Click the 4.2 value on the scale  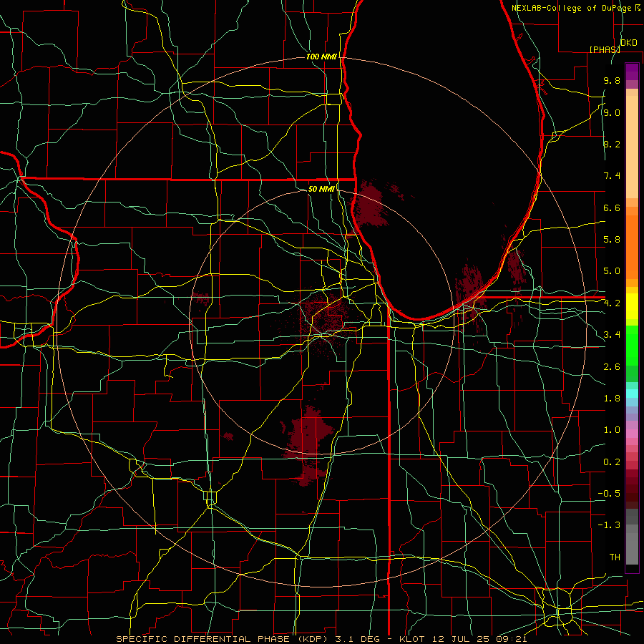612,303
